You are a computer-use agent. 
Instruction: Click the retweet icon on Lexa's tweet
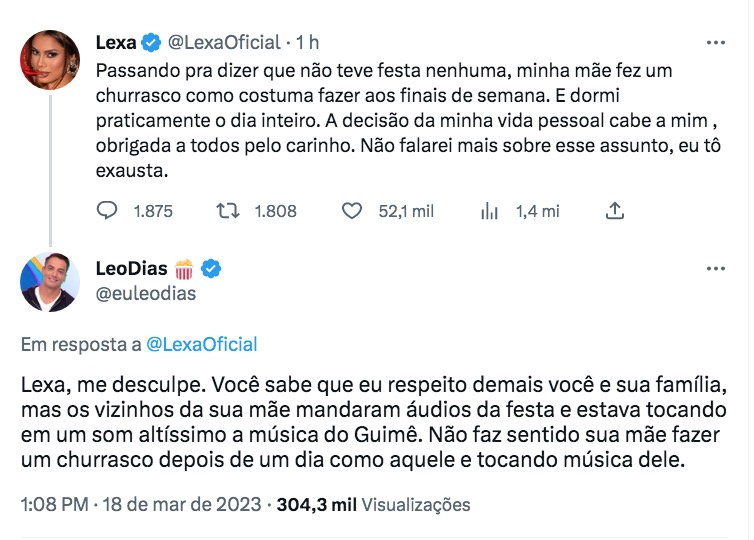[x=229, y=211]
